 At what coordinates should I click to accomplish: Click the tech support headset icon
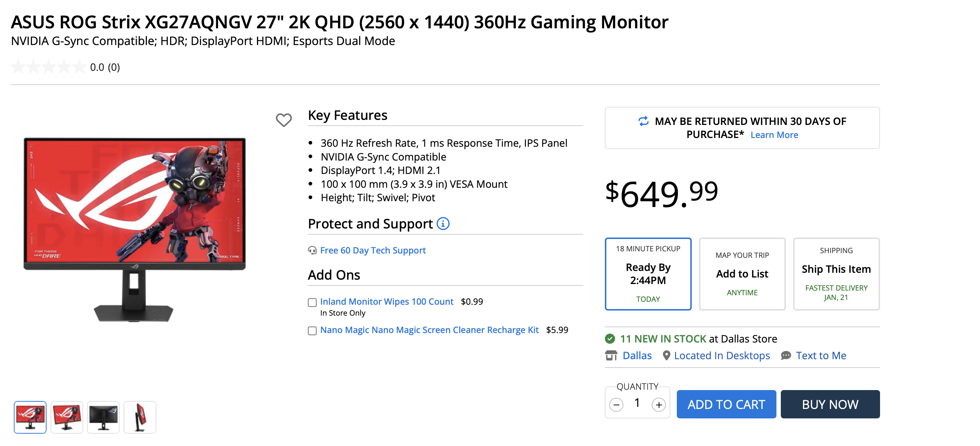pos(312,251)
